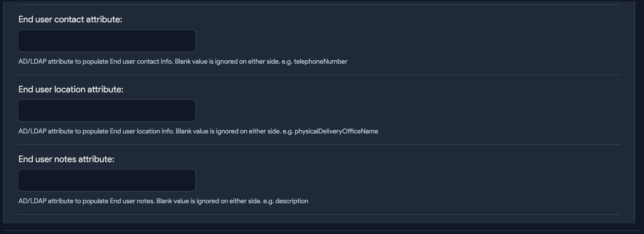Select the End user location attribute label
Screen dimensions: 644x234
(x=71, y=89)
